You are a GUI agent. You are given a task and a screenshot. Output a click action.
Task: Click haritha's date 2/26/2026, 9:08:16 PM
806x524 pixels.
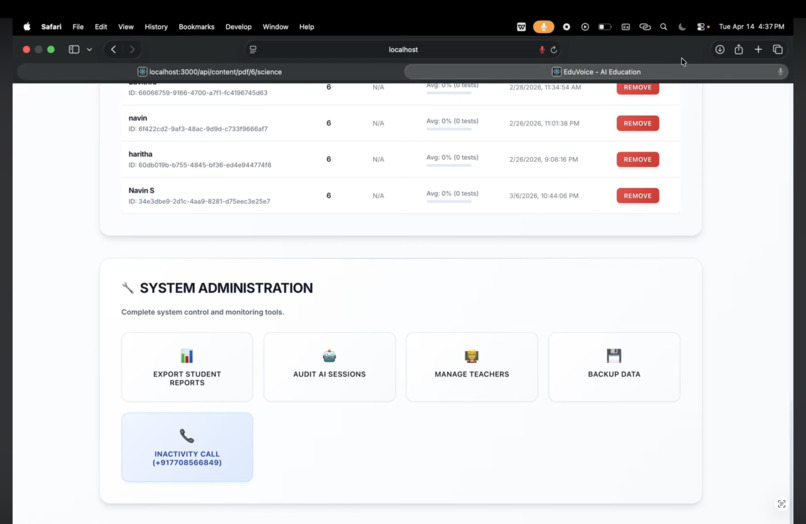pos(543,159)
